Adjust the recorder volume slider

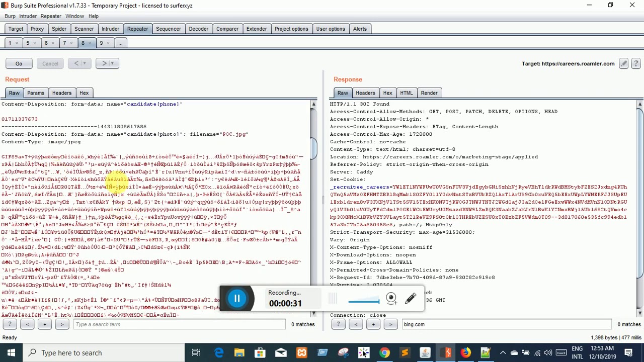[364, 301]
